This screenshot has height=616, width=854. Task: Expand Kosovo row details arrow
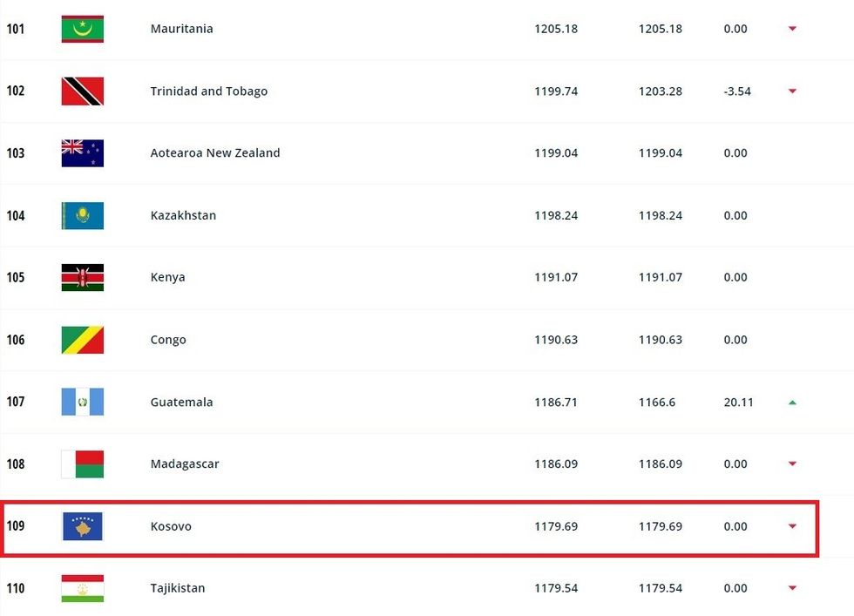[x=792, y=526]
